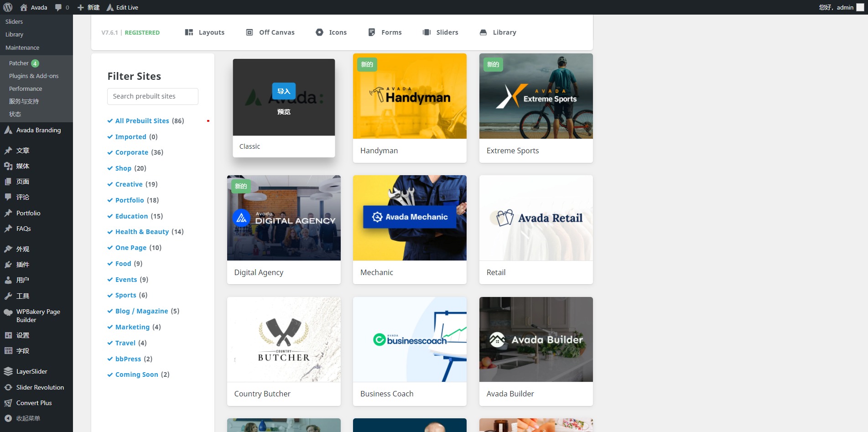Click the Sliders carousel icon

click(426, 32)
